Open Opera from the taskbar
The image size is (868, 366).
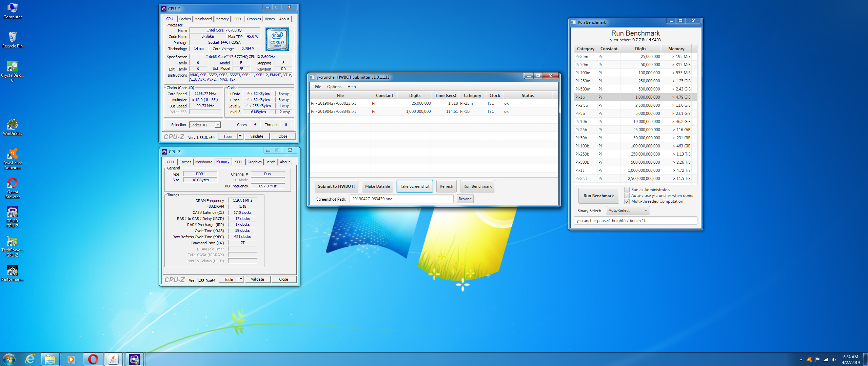pyautogui.click(x=93, y=359)
